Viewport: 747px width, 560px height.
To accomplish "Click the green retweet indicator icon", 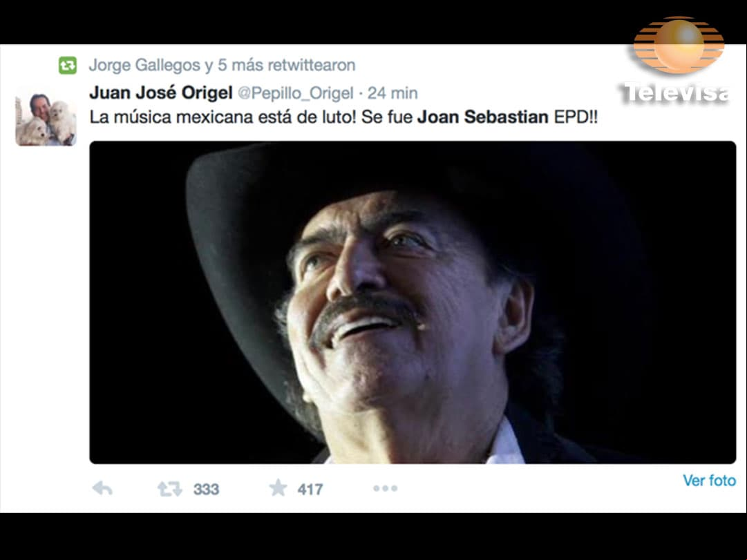I will (x=68, y=65).
